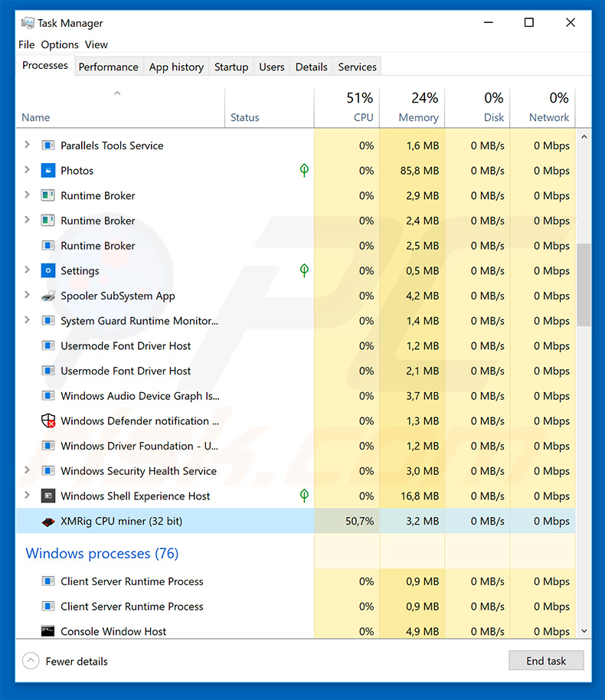This screenshot has height=700, width=605.
Task: Click the Windows Shell Experience Host icon
Action: click(47, 496)
